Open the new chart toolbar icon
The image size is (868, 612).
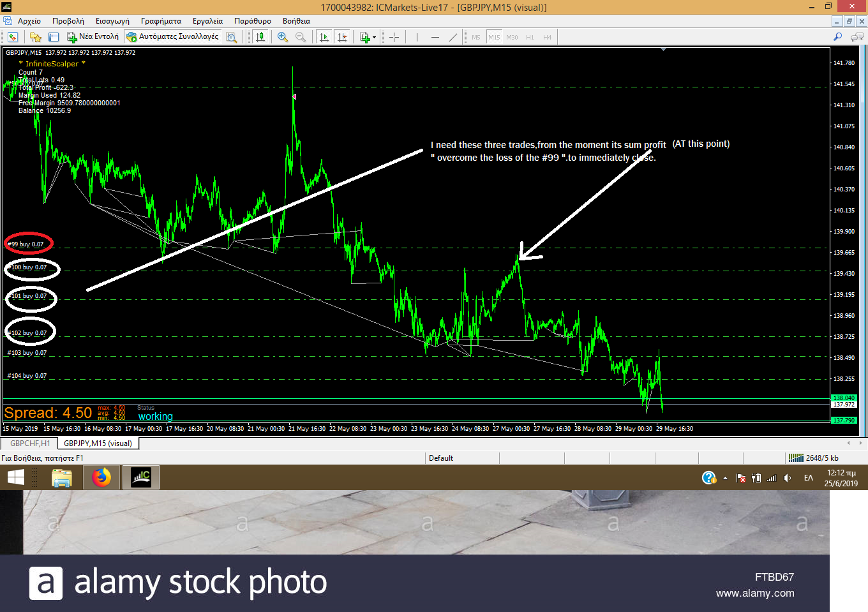click(12, 37)
